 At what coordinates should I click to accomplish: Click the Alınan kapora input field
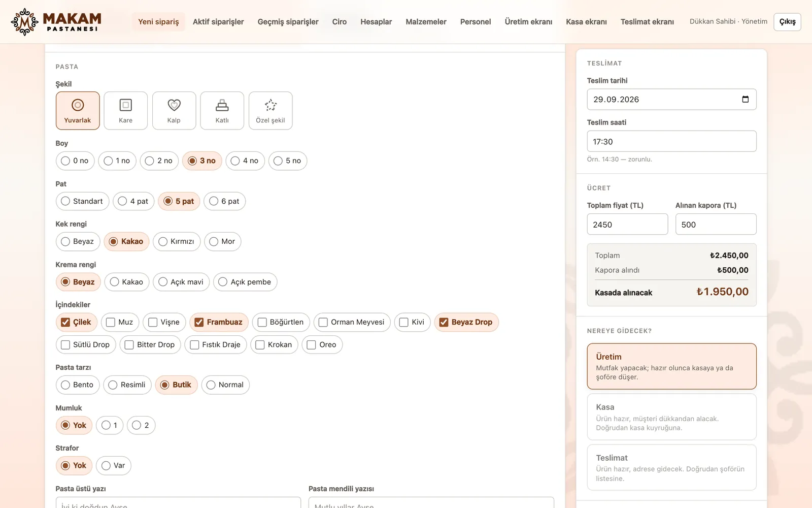(716, 224)
